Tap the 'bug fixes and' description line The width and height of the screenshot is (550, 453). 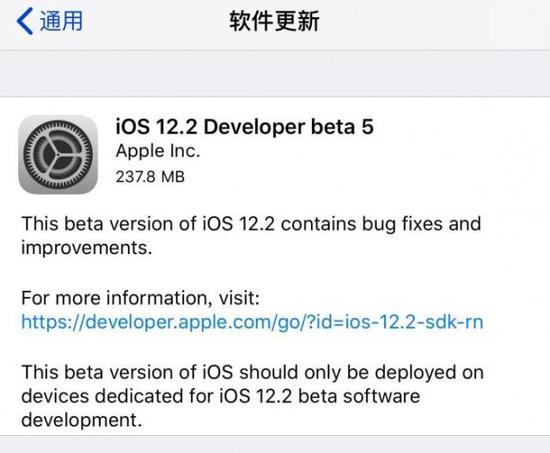point(421,224)
